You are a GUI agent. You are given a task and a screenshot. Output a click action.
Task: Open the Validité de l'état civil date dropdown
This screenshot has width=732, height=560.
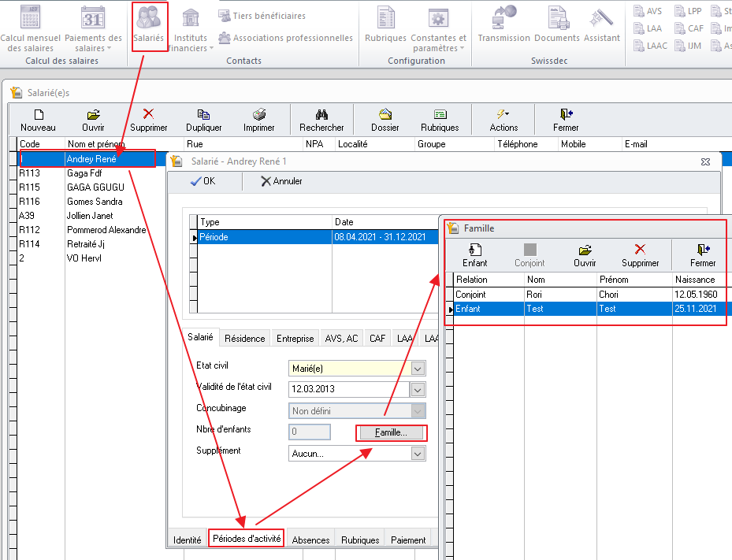point(418,389)
